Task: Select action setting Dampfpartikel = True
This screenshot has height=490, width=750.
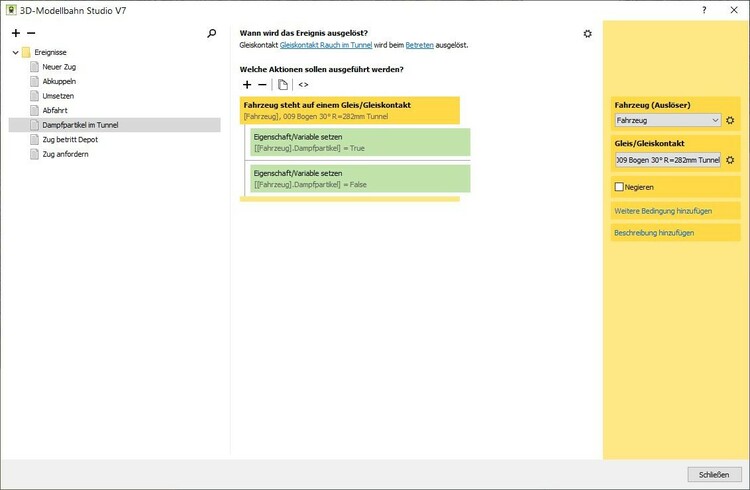Action: 360,142
